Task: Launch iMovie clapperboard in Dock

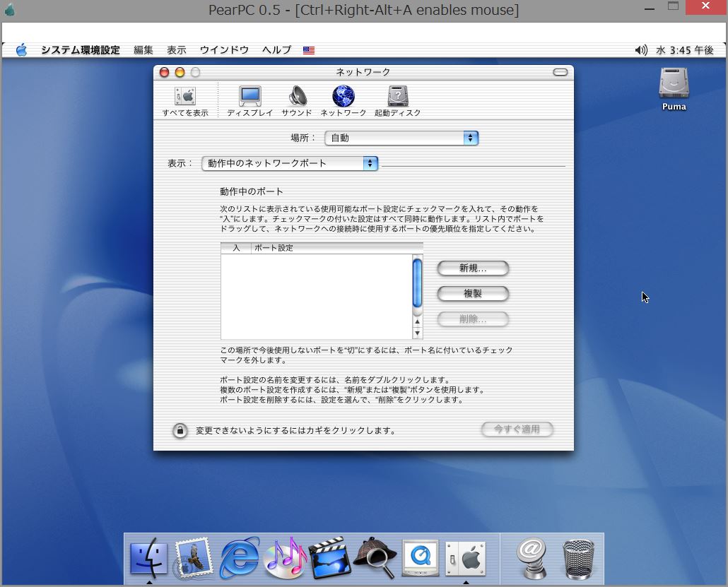Action: point(330,557)
